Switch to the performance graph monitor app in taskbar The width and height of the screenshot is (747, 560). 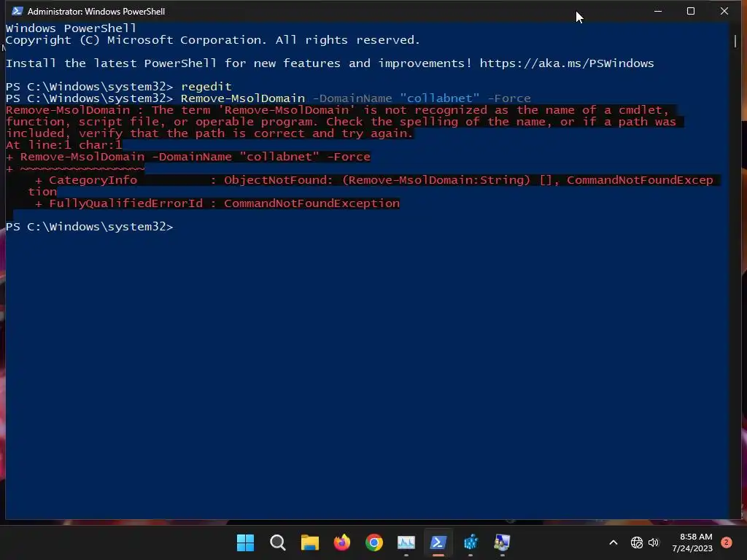tap(406, 542)
